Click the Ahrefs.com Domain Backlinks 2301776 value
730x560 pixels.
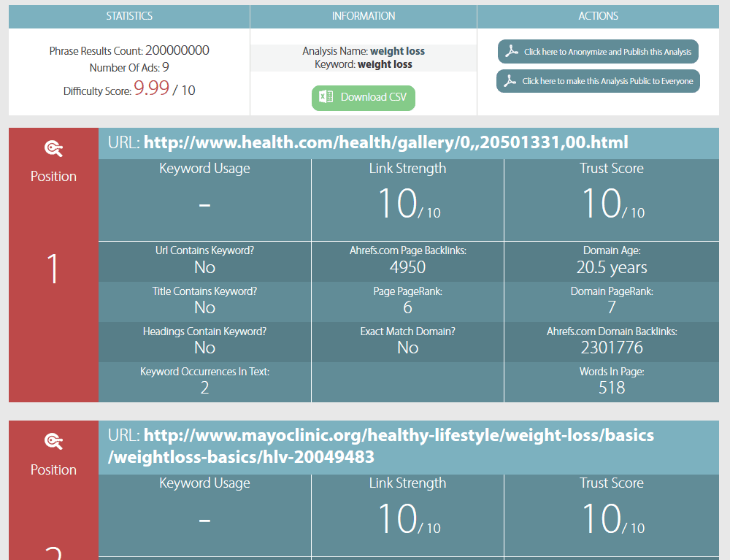tap(612, 348)
